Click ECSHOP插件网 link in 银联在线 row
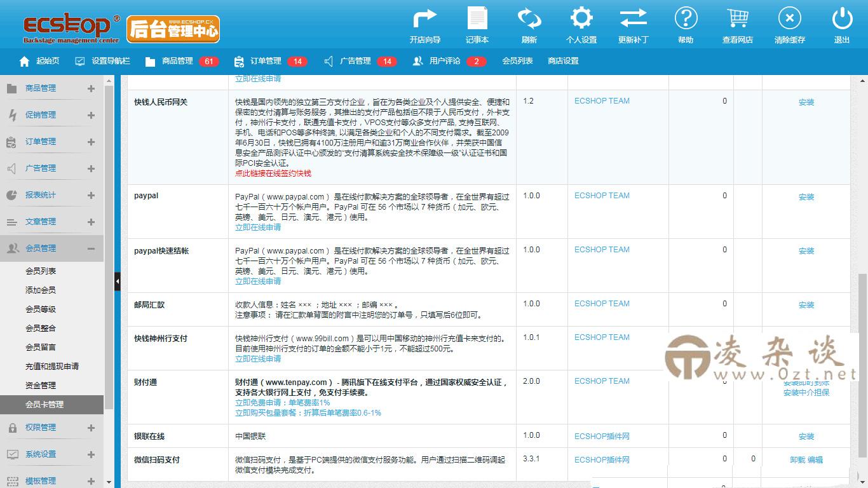The image size is (868, 488). pos(602,437)
